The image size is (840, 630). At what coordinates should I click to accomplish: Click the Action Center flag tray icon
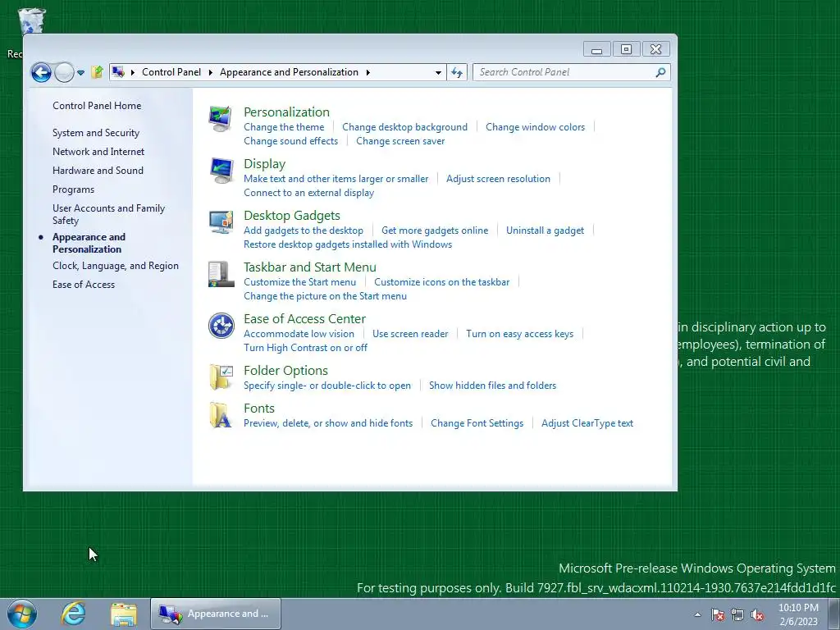718,614
